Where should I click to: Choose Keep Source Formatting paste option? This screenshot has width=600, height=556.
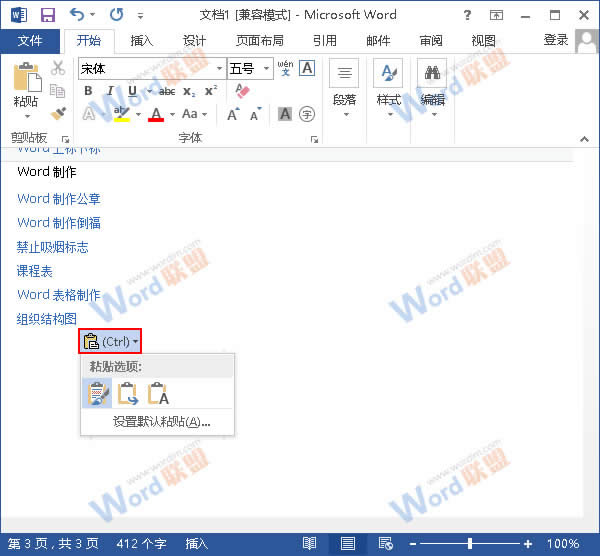[98, 393]
